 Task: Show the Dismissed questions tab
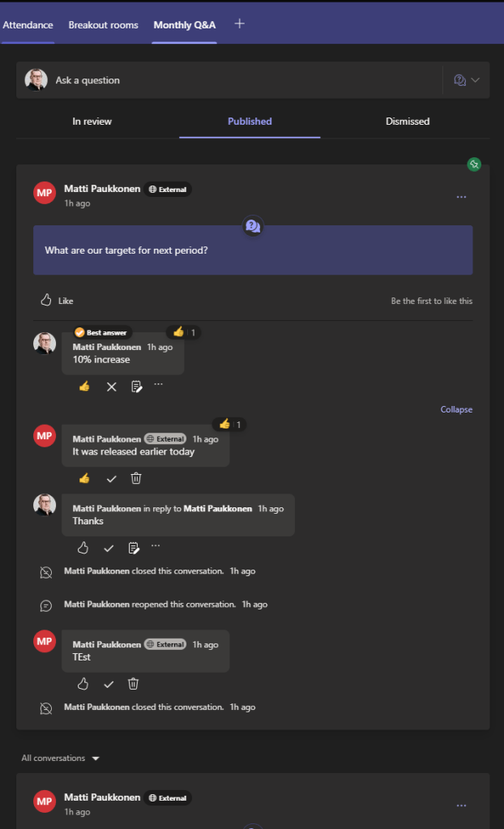(x=408, y=122)
